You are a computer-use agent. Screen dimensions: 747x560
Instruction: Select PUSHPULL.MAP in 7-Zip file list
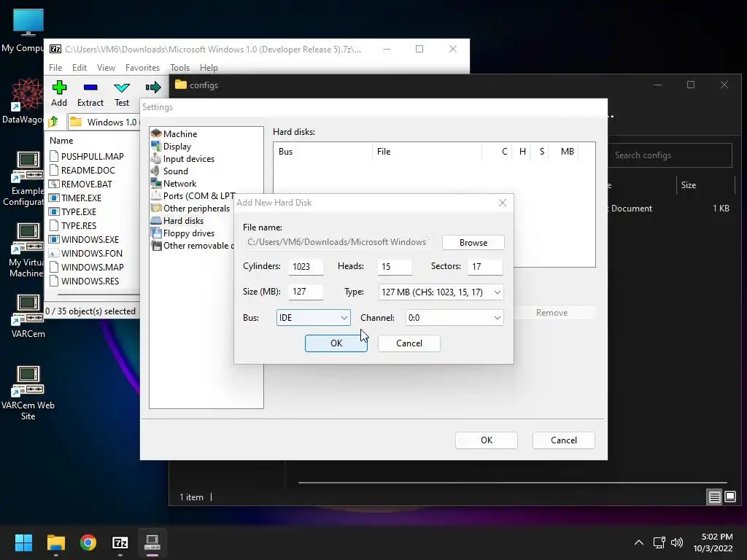87,156
